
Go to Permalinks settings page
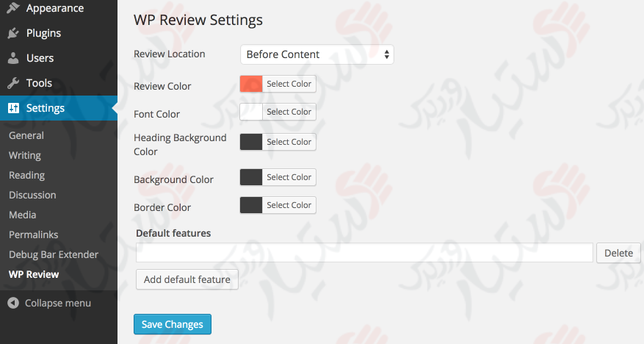pos(33,234)
